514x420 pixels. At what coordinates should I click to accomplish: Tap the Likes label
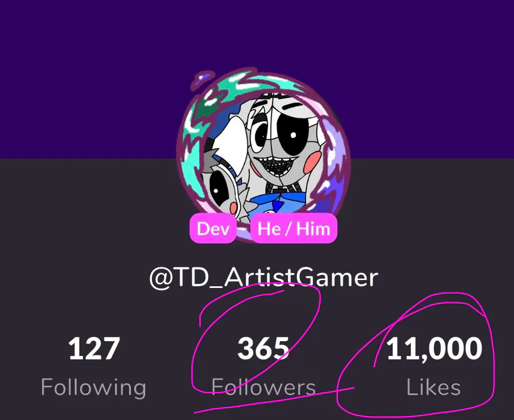pyautogui.click(x=433, y=387)
